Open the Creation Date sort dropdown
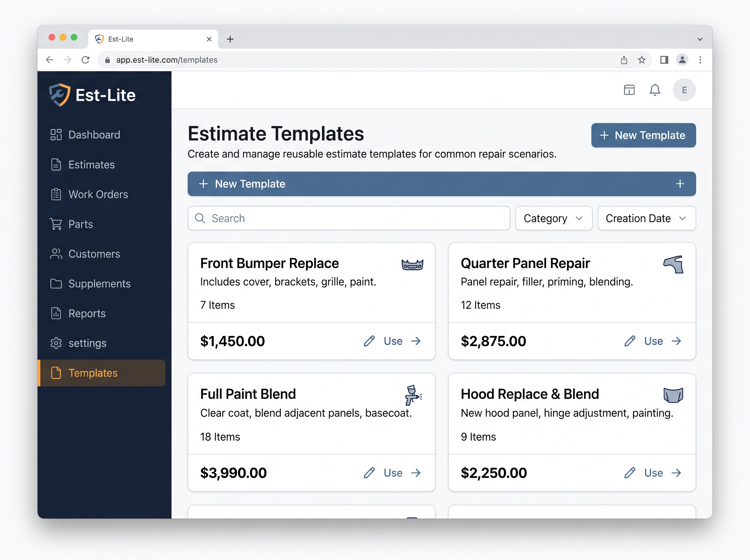Viewport: 750px width, 560px height. pyautogui.click(x=647, y=218)
